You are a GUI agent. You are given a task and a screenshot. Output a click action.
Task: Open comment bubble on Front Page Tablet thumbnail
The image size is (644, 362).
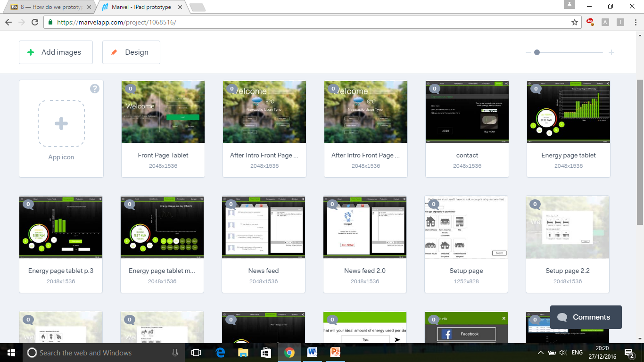click(130, 89)
